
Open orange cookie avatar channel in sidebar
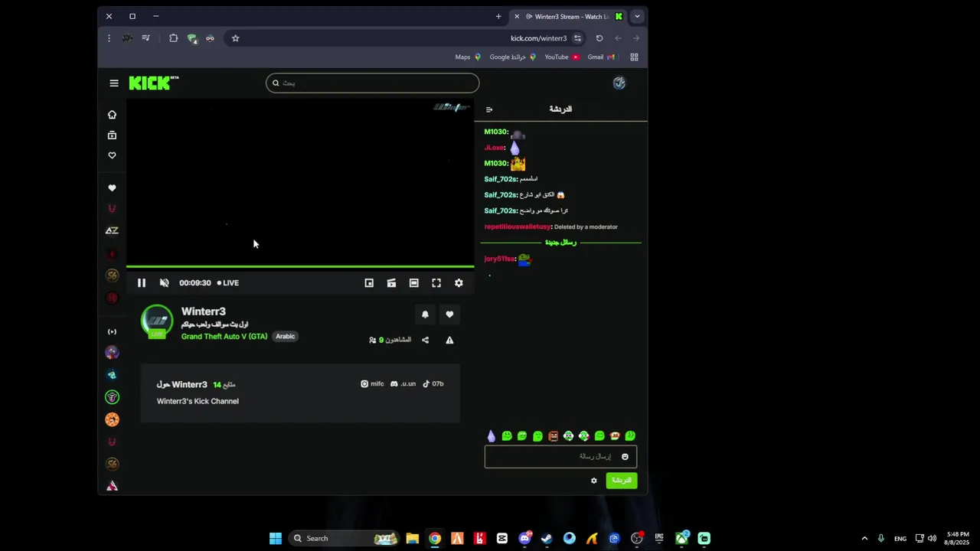click(x=112, y=419)
